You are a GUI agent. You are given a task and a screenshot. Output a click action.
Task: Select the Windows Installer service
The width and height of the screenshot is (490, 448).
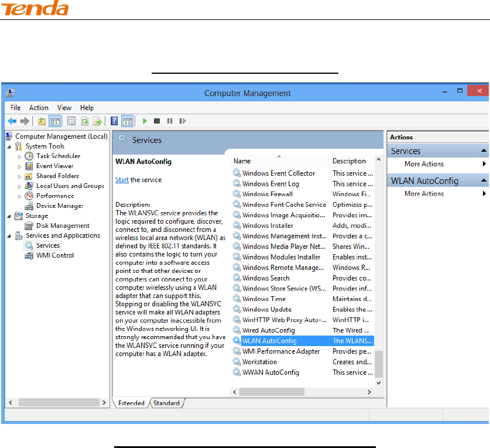click(268, 225)
